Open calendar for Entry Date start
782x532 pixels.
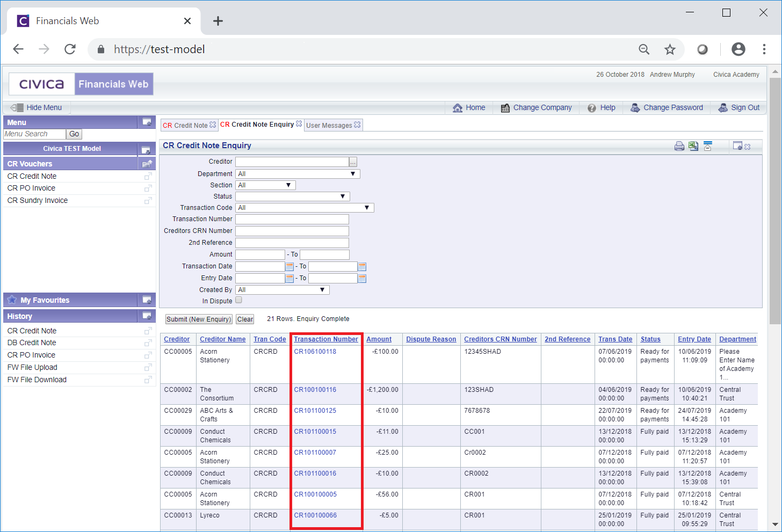click(289, 278)
